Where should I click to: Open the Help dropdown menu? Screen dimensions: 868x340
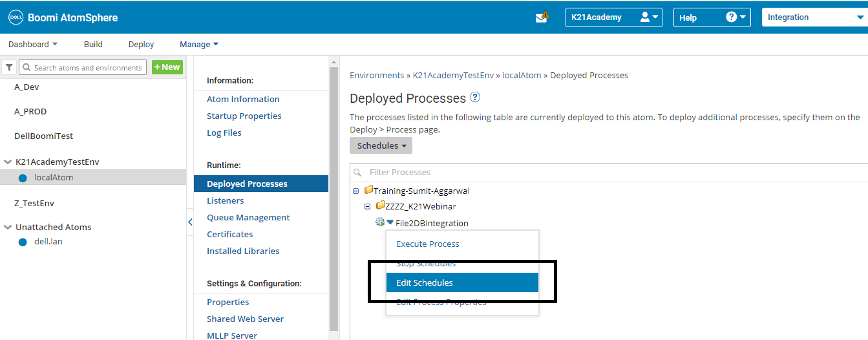point(712,17)
